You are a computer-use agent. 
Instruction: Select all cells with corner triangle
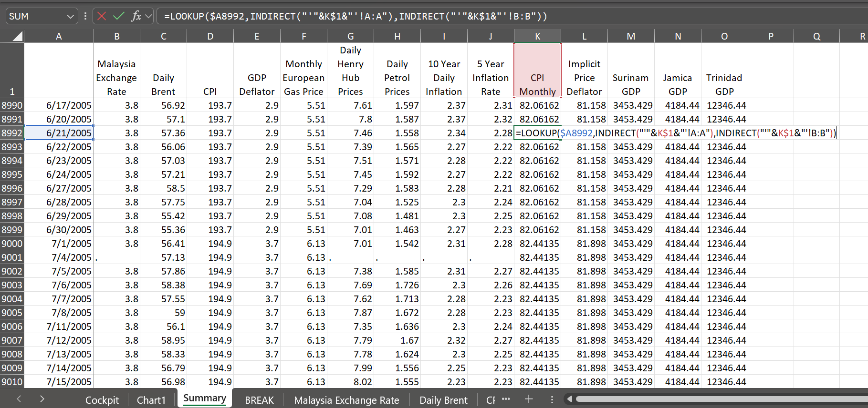point(17,36)
